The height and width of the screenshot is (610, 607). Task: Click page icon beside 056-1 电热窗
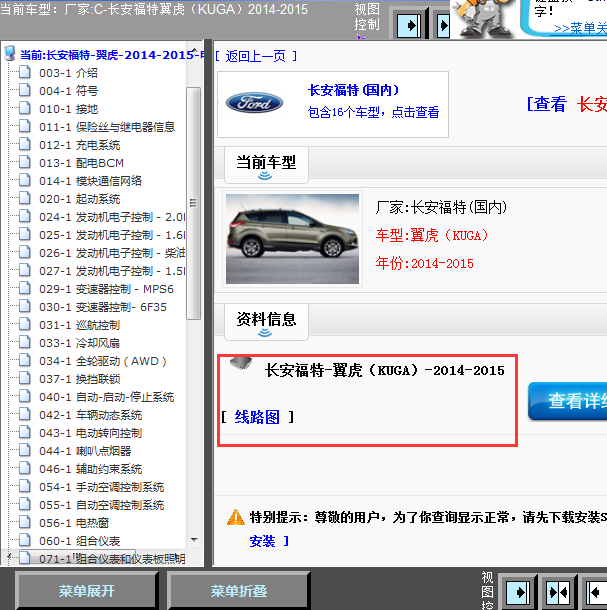[25, 522]
